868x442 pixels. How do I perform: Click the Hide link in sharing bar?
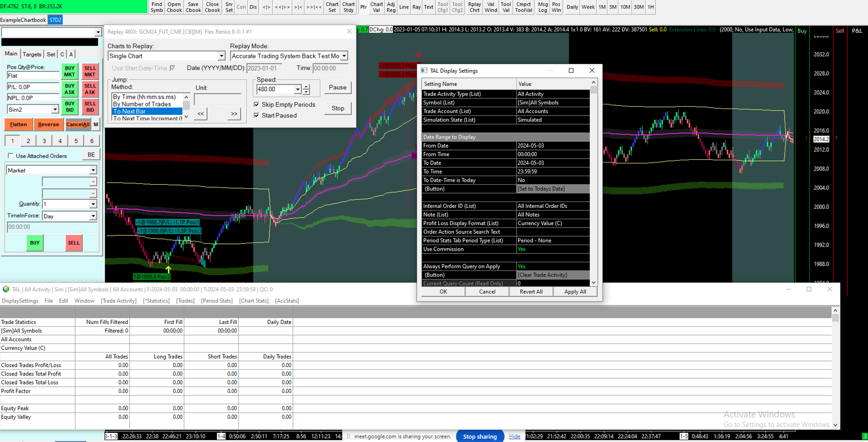click(515, 437)
